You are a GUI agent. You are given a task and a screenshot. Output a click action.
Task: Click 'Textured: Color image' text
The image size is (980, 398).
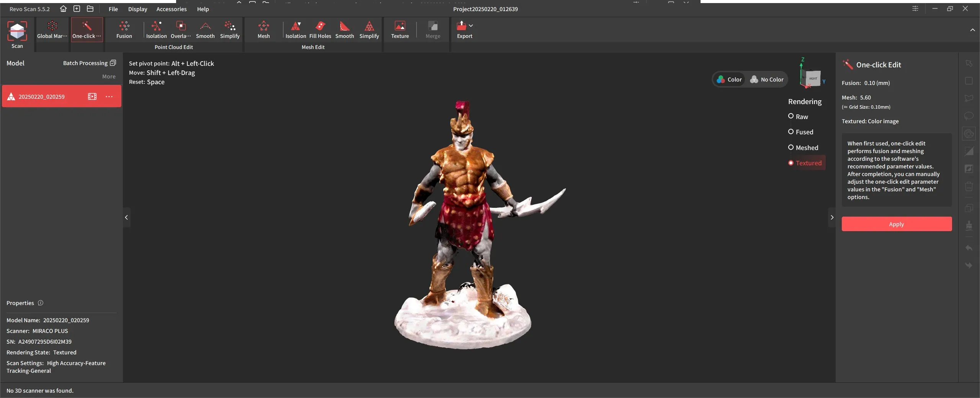870,121
